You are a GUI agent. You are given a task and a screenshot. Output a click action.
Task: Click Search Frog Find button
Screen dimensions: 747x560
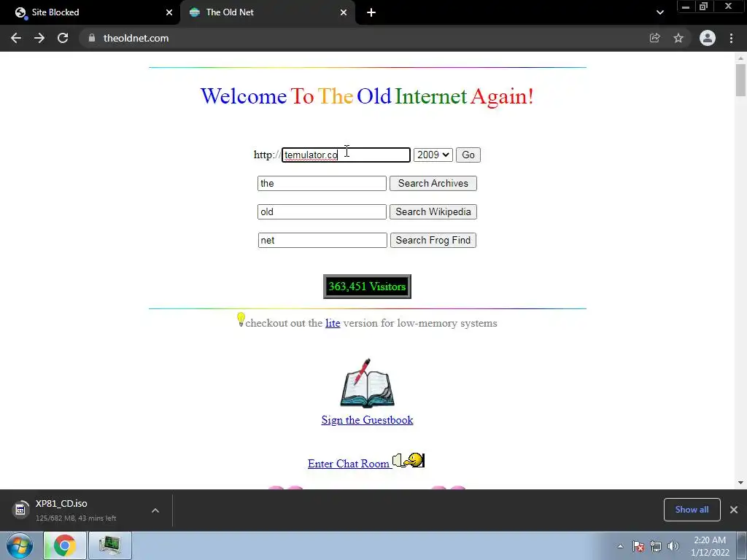coord(433,240)
